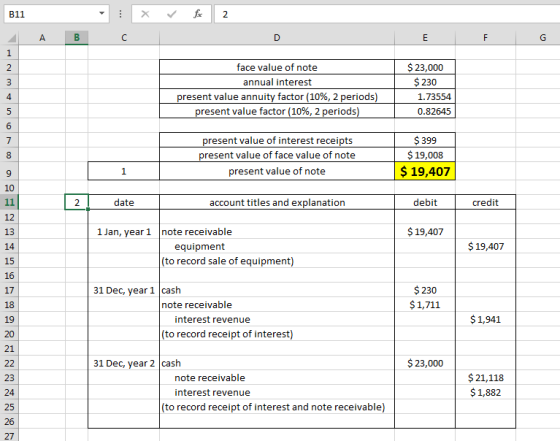Viewport: 560px width, 441px height.
Task: Select 'present value factor (10%, 2 periods)' cell
Action: 277,111
